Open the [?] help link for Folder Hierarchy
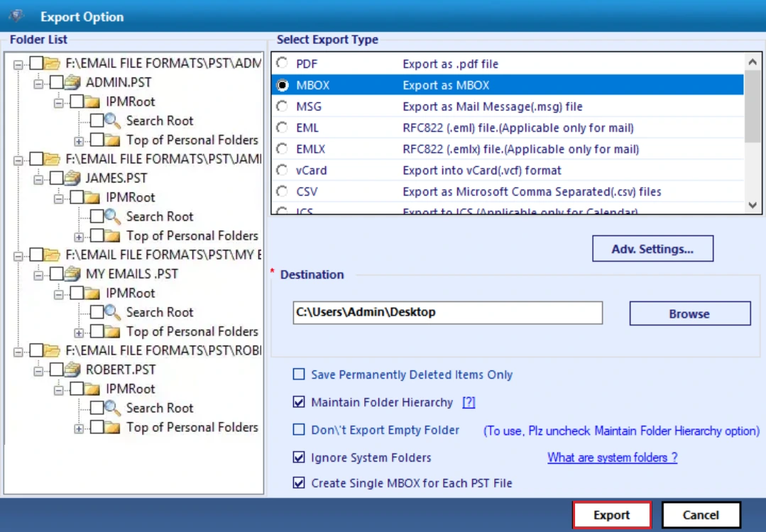The height and width of the screenshot is (532, 766). [x=469, y=402]
